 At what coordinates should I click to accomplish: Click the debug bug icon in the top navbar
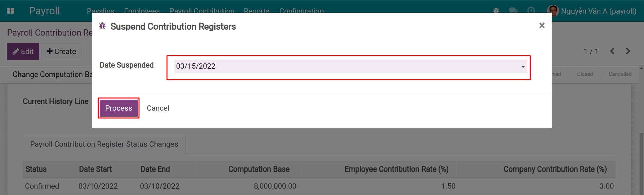[496, 11]
